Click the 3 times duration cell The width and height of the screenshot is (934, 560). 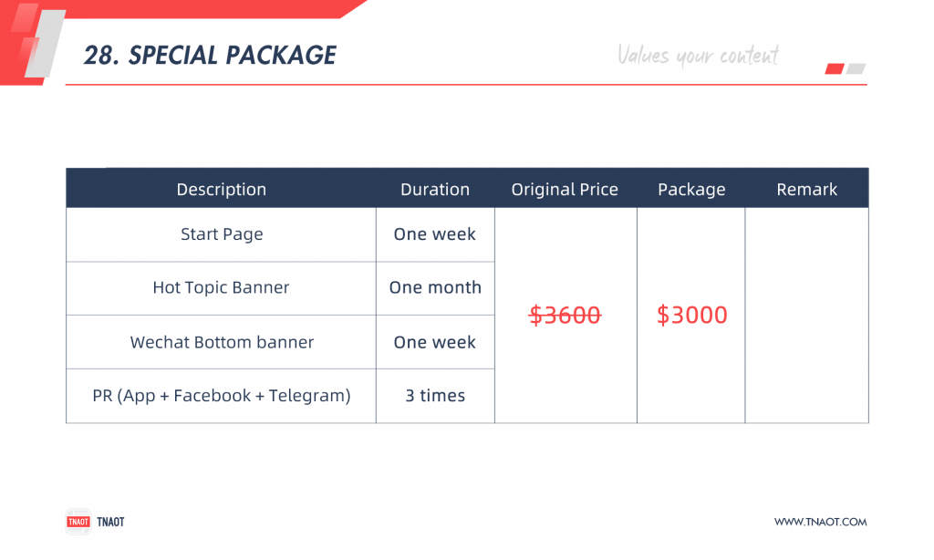pos(435,396)
